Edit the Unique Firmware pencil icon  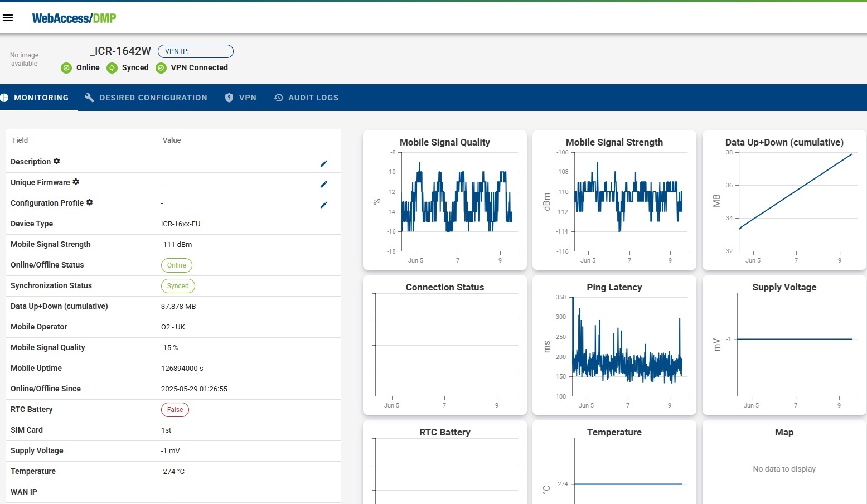323,184
